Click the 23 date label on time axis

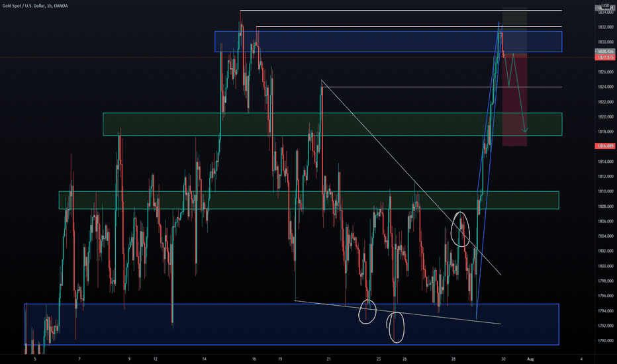coord(379,359)
